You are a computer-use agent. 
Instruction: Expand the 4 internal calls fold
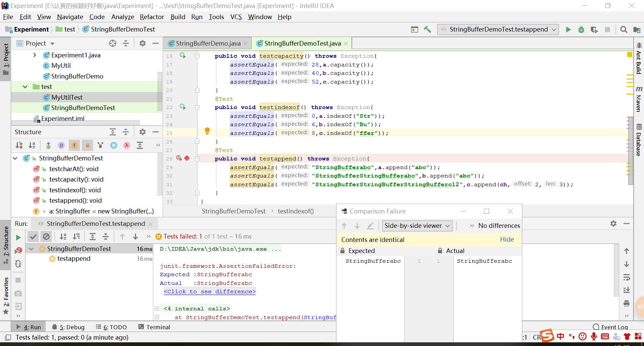pyautogui.click(x=157, y=309)
